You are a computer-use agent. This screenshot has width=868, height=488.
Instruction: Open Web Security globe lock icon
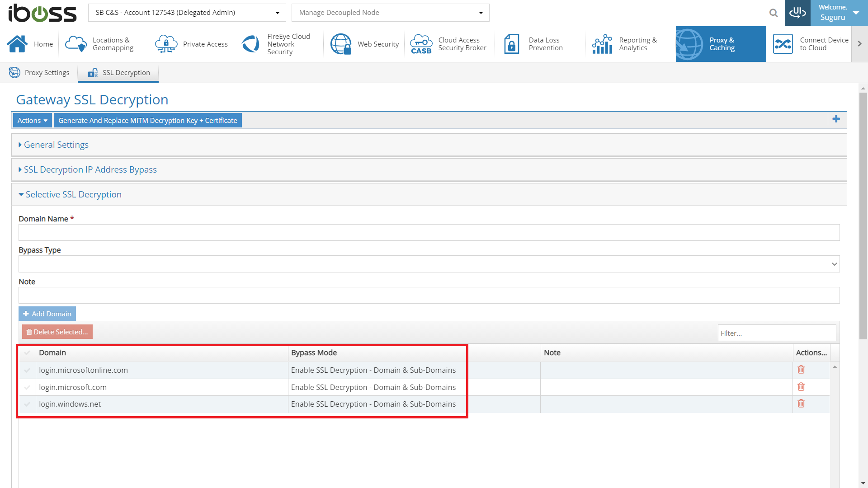pyautogui.click(x=341, y=44)
